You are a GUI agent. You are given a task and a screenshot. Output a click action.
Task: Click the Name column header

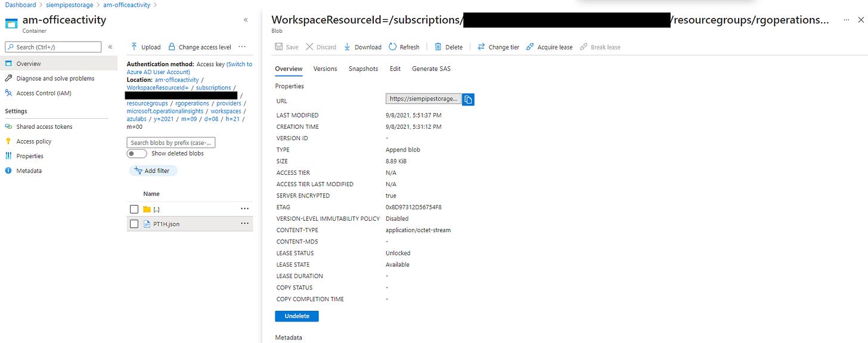click(x=151, y=194)
